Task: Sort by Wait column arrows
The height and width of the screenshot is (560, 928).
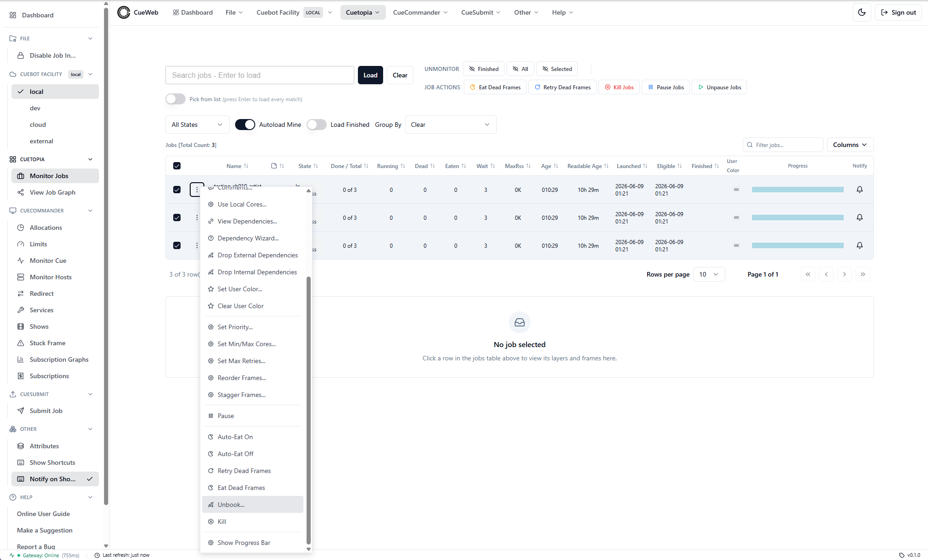Action: [493, 166]
